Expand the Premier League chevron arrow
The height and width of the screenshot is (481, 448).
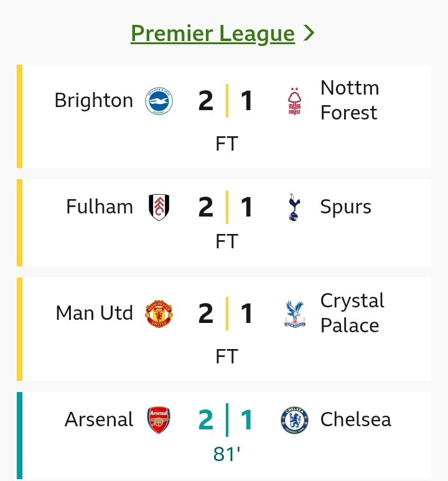click(x=309, y=33)
